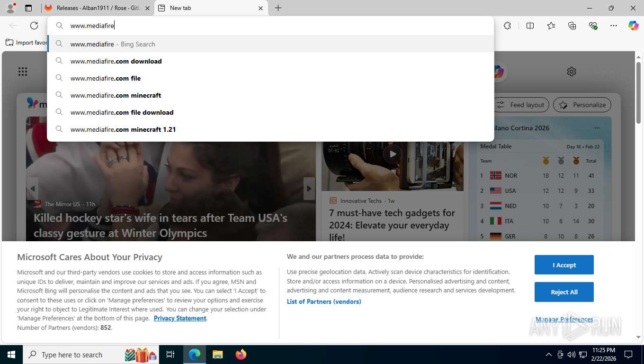The image size is (644, 364).
Task: Select suggestion www.mediafire - Bing Search
Action: pyautogui.click(x=270, y=44)
